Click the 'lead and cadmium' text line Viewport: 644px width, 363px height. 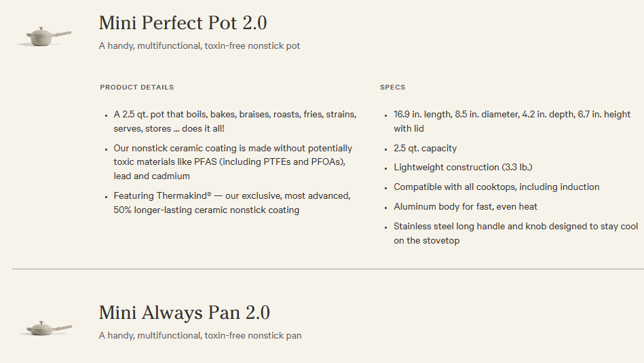[151, 176]
